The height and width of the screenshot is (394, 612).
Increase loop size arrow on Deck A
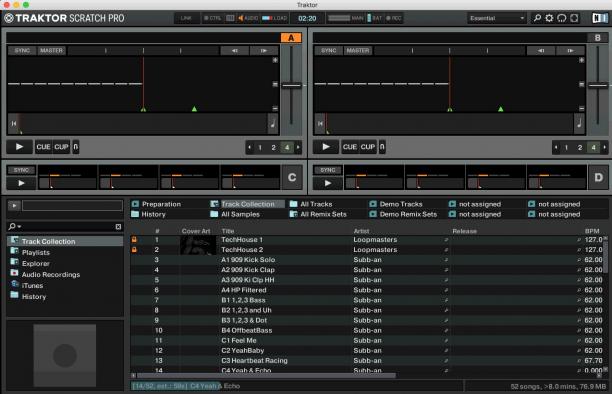pos(298,147)
